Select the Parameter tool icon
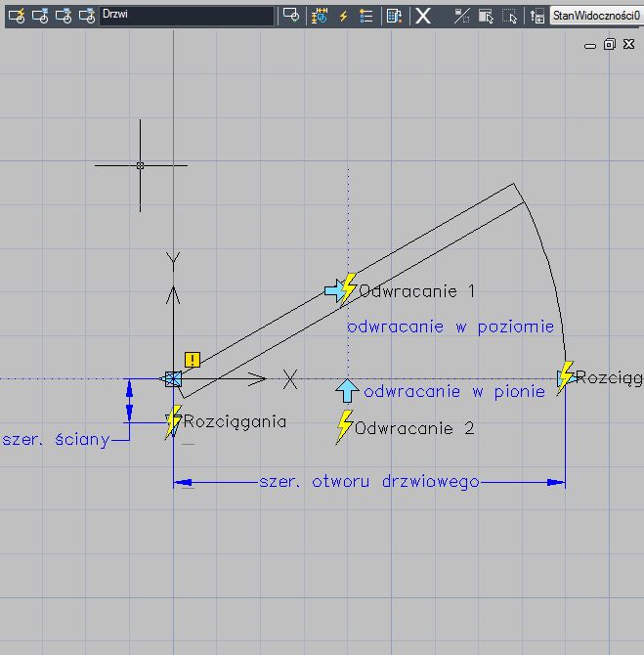 tap(320, 16)
